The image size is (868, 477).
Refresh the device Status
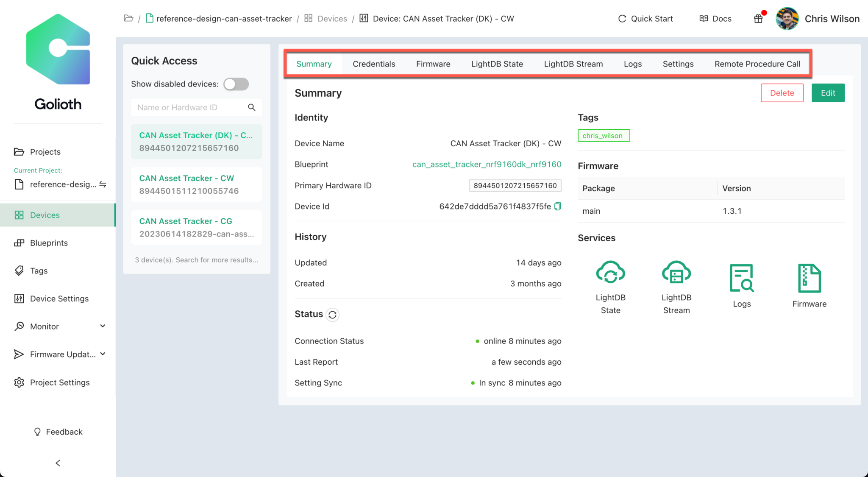click(x=333, y=315)
